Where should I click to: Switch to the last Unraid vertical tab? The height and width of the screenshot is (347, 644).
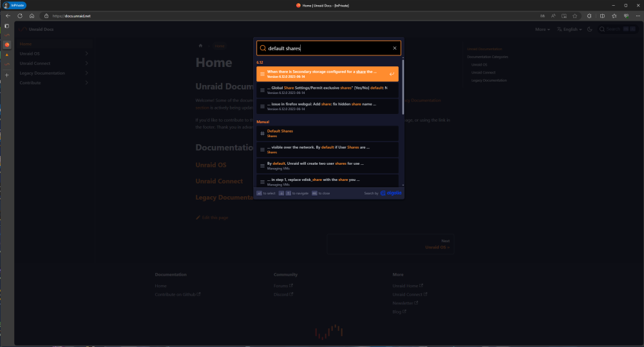[x=6, y=64]
